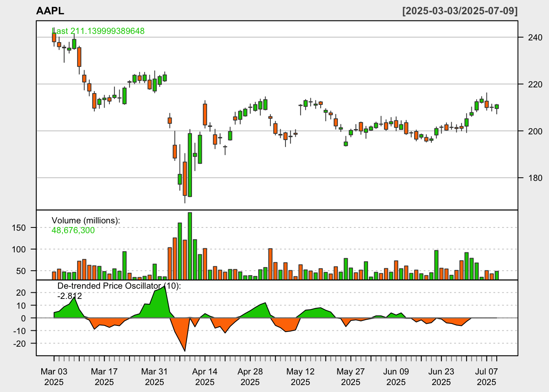The image size is (549, 392).
Task: Click the oscillator axis label 0
Action: (23, 318)
